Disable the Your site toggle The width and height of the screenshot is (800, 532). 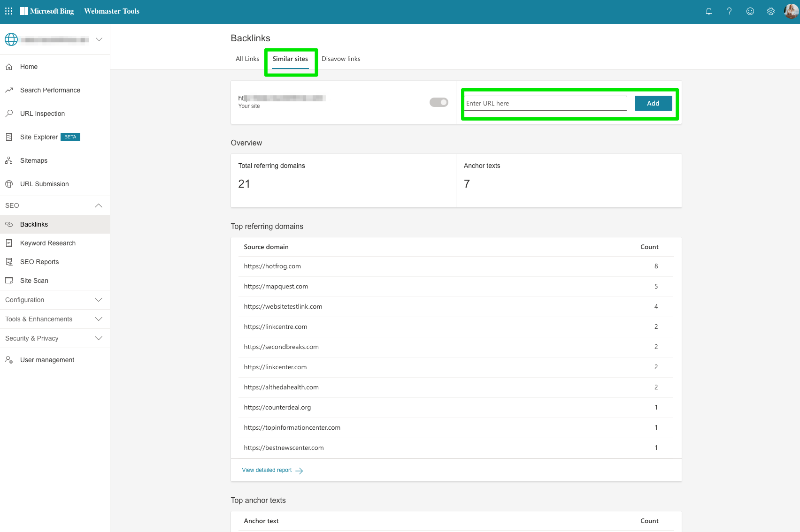[438, 102]
